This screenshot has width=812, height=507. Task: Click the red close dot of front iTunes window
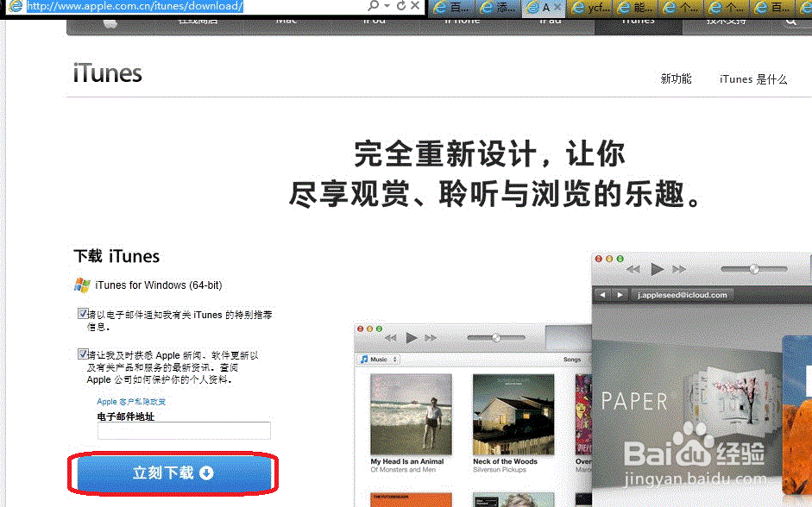tap(361, 329)
